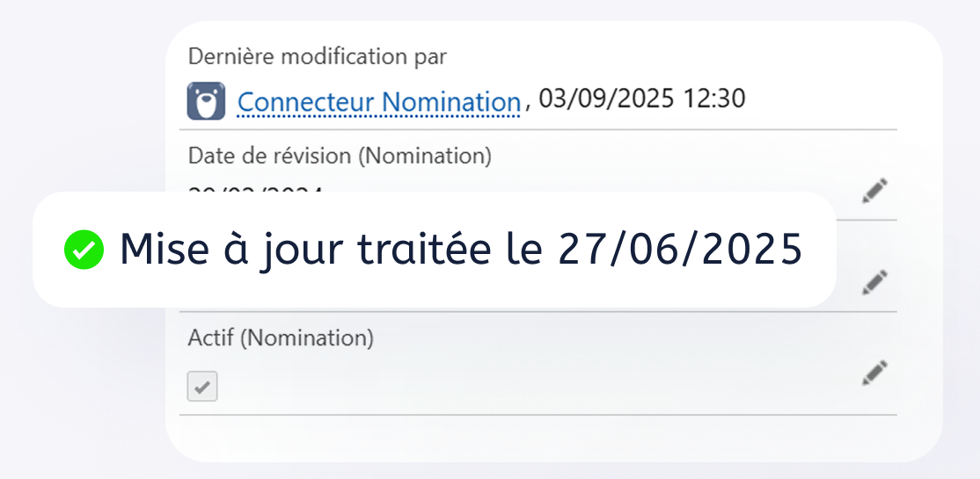The height and width of the screenshot is (479, 980).
Task: Click the 'Date de révision (Nomination)' label
Action: (340, 156)
